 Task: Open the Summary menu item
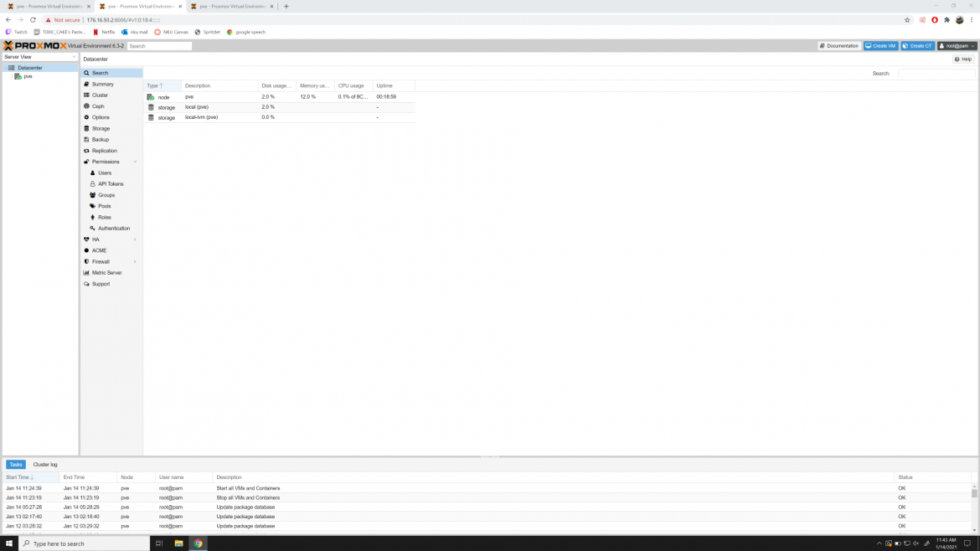pos(102,84)
